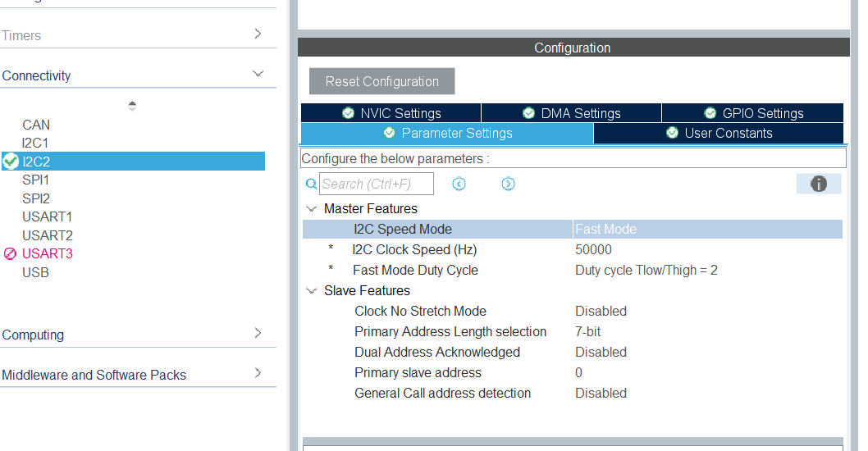Go to previous search result arrow

pos(459,184)
